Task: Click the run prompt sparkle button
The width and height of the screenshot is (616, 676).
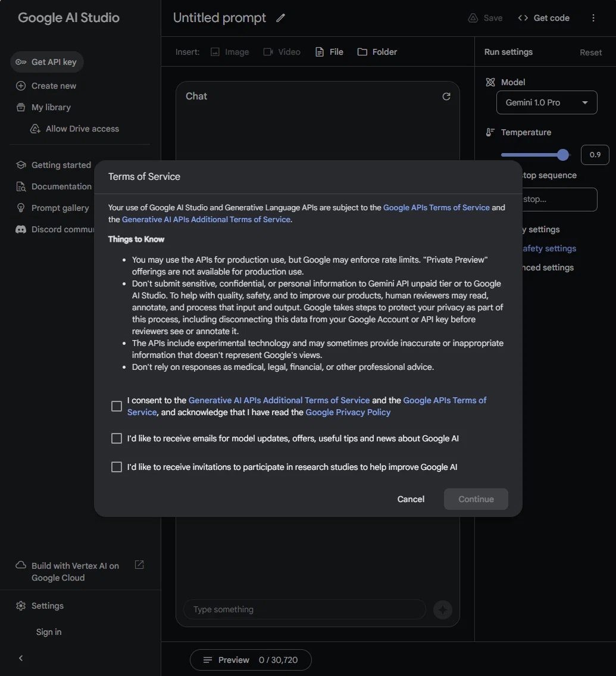Action: [442, 610]
